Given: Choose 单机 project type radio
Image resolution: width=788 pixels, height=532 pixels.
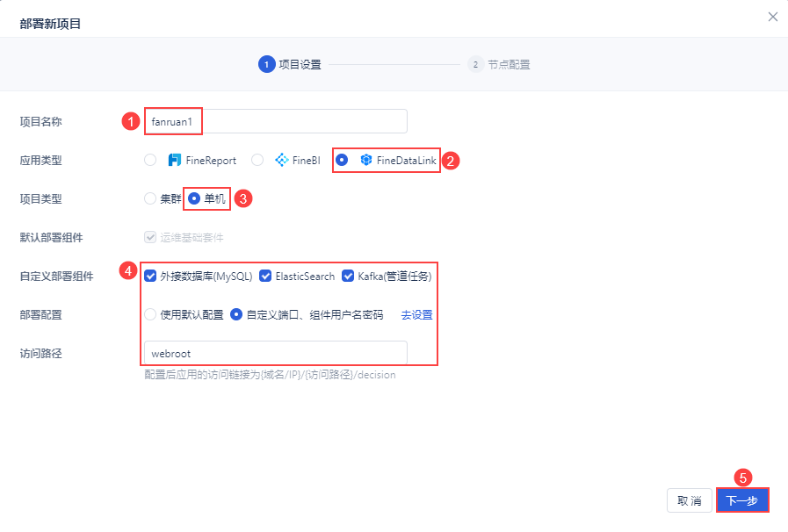Looking at the screenshot, I should point(194,198).
